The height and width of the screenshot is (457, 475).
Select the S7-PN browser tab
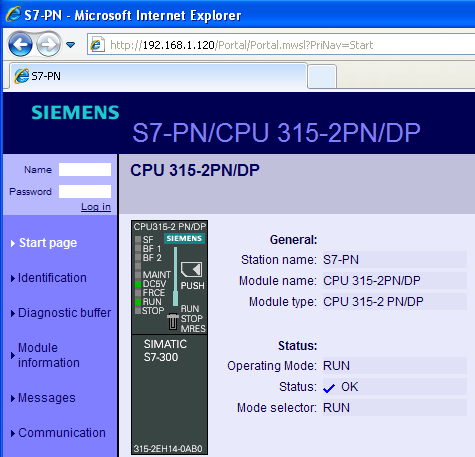(x=158, y=76)
